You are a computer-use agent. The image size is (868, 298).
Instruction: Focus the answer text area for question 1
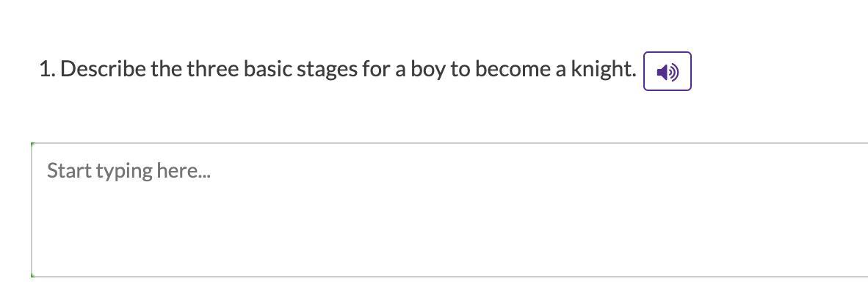(449, 210)
